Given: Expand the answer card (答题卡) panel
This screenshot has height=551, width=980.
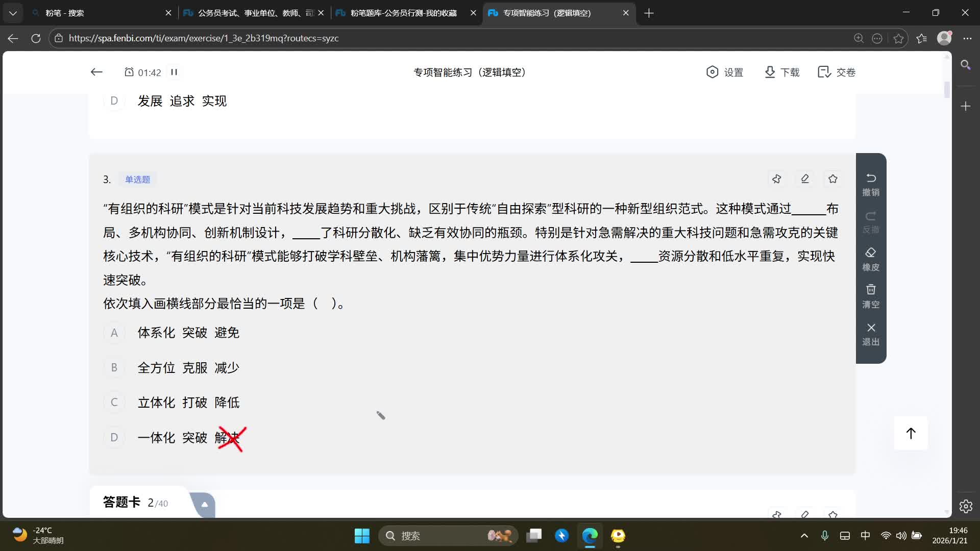Looking at the screenshot, I should pyautogui.click(x=204, y=505).
